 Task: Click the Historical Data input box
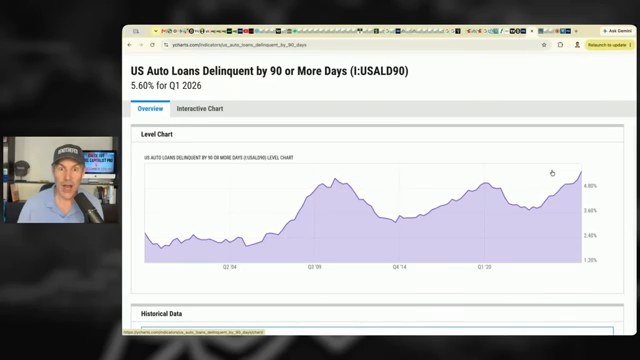(377, 330)
